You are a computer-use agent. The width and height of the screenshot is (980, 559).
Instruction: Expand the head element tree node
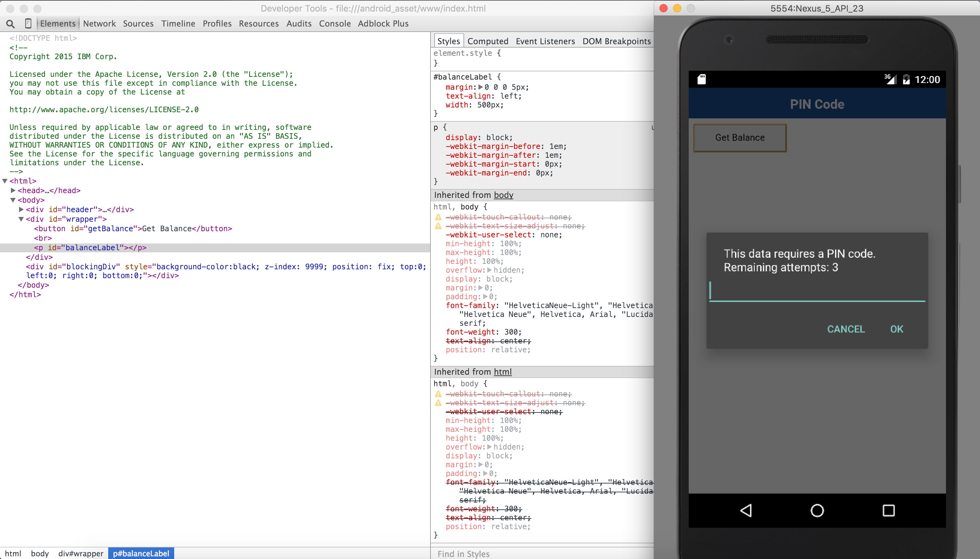(13, 190)
